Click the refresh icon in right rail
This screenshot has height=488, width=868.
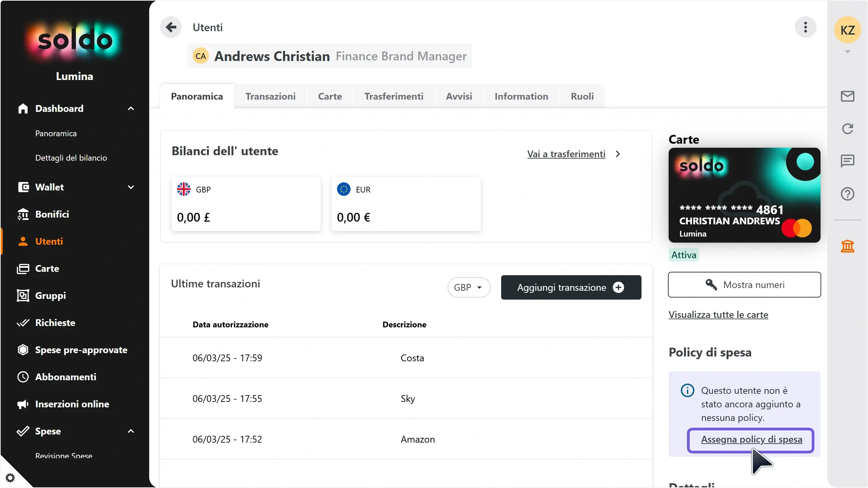(x=847, y=129)
